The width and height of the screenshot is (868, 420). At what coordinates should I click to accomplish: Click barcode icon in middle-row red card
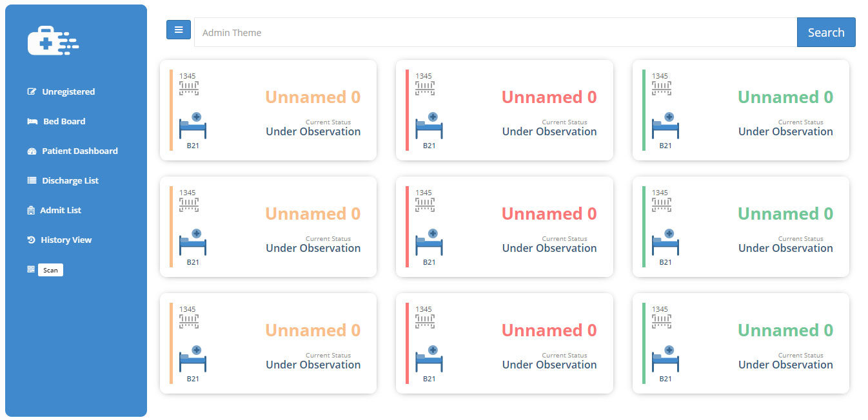coord(425,205)
